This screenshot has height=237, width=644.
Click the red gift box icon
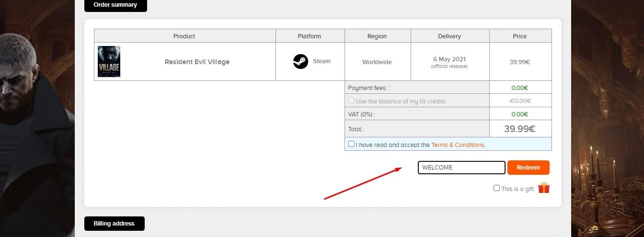543,188
